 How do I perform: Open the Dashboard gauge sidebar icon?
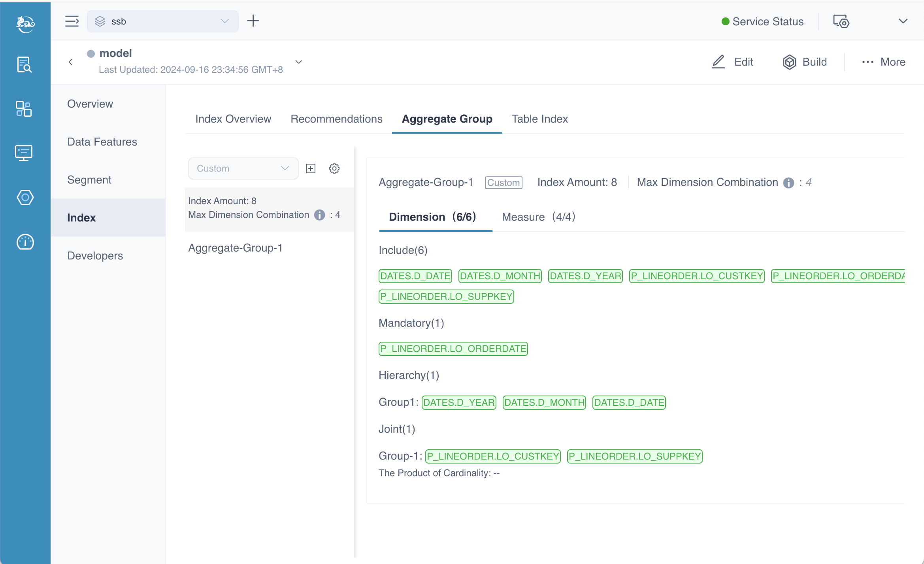pos(25,242)
